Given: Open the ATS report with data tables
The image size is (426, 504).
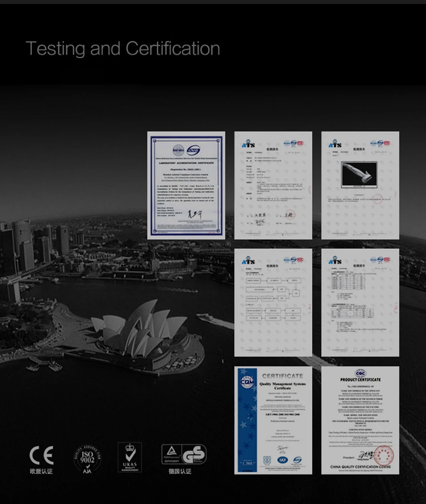Looking at the screenshot, I should click(x=360, y=303).
